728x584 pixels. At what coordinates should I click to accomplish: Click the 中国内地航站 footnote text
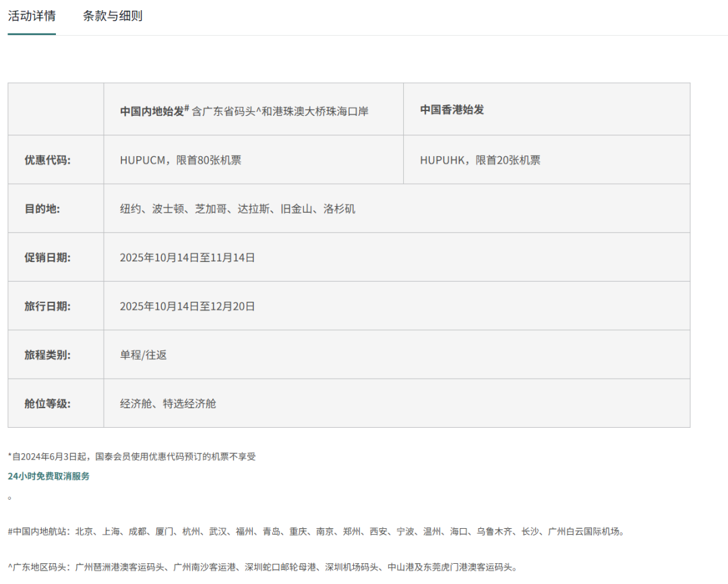317,531
